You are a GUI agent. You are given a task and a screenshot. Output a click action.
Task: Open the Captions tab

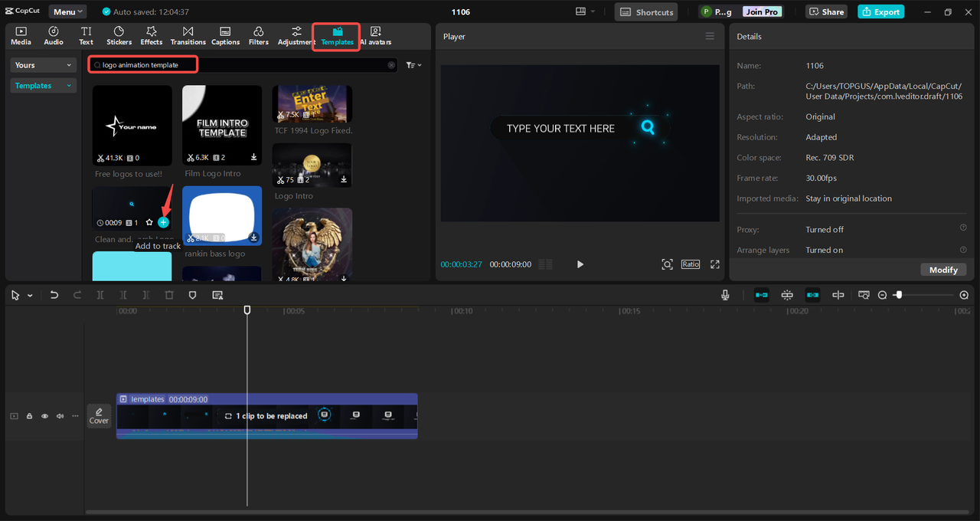(x=225, y=36)
